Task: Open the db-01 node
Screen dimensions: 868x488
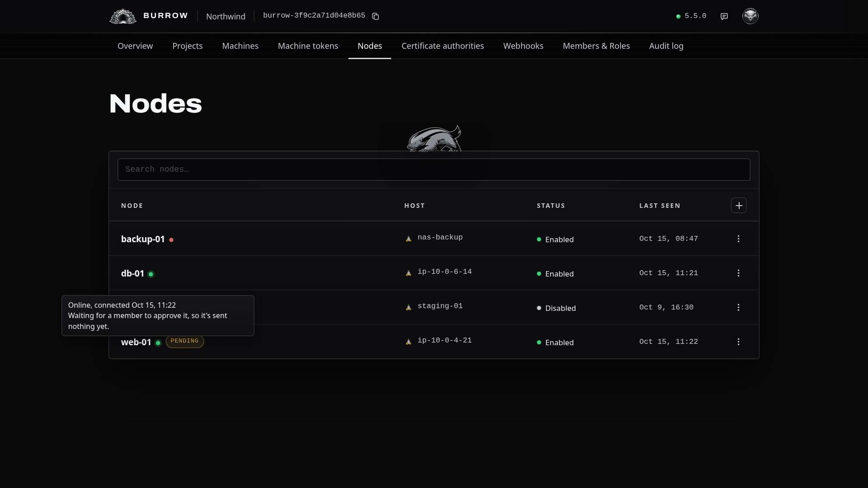Action: point(132,273)
